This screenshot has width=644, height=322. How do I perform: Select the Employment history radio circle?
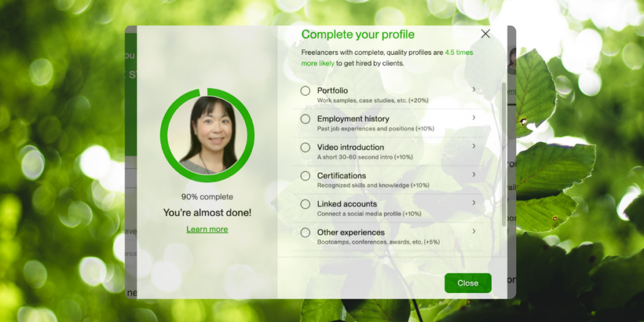pos(305,119)
